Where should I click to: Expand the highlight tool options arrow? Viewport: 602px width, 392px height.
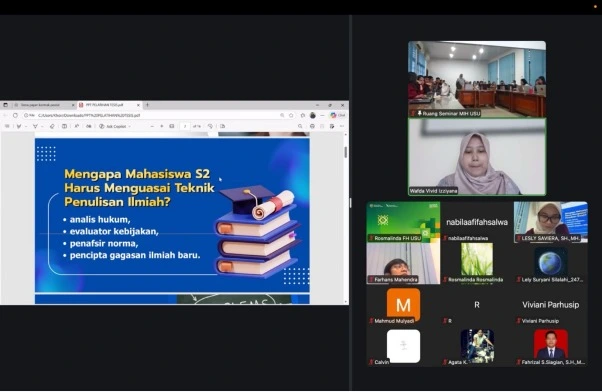[26, 126]
